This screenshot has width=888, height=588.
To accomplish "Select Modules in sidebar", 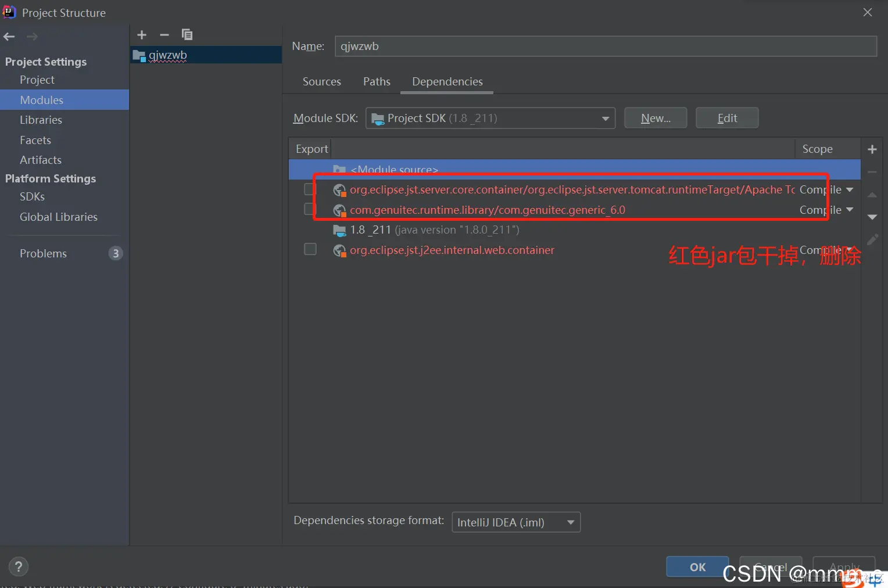I will (x=65, y=100).
